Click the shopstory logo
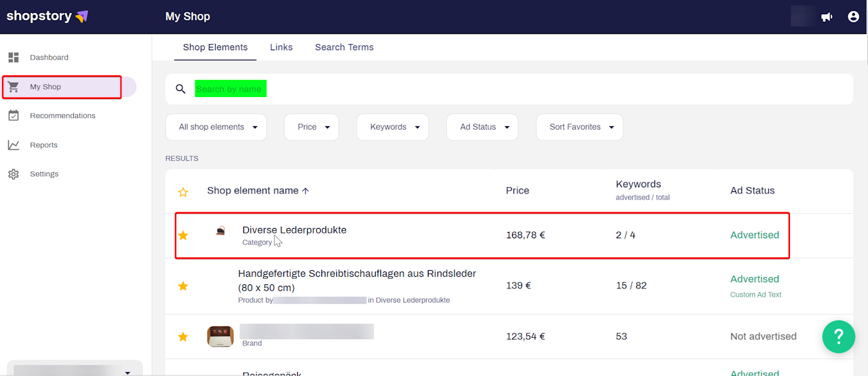Image resolution: width=868 pixels, height=376 pixels. tap(47, 16)
